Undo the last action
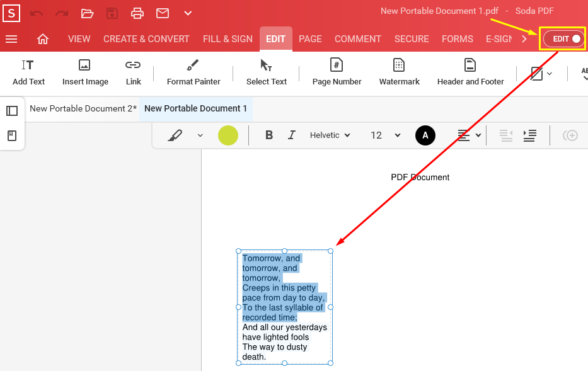588x371 pixels. coord(37,14)
